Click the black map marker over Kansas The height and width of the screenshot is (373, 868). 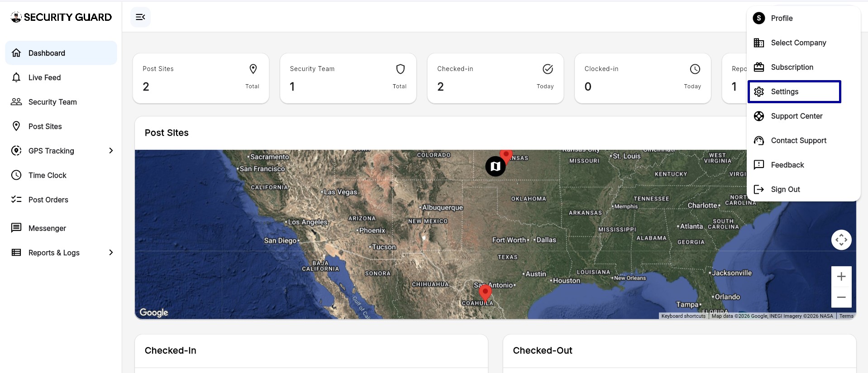496,166
